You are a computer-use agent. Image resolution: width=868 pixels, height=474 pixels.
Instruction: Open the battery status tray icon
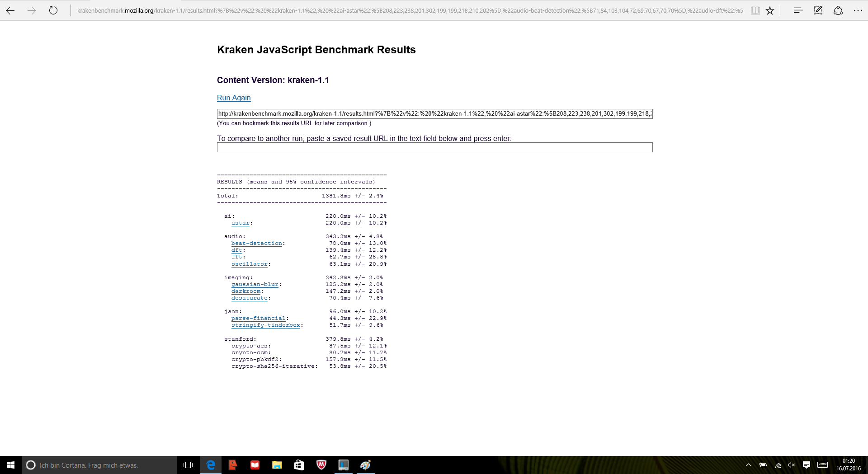pos(763,465)
